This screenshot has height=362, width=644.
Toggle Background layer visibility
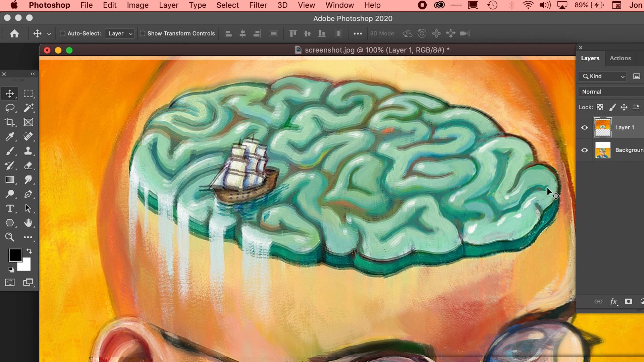click(585, 150)
